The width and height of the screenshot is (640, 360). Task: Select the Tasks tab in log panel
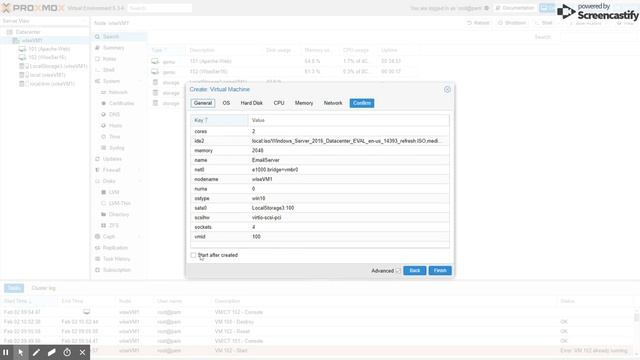pyautogui.click(x=14, y=288)
